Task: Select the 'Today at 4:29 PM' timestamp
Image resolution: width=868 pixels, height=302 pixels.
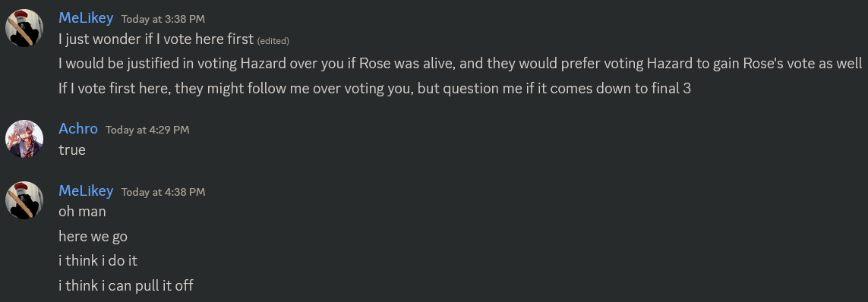Action: pyautogui.click(x=148, y=130)
